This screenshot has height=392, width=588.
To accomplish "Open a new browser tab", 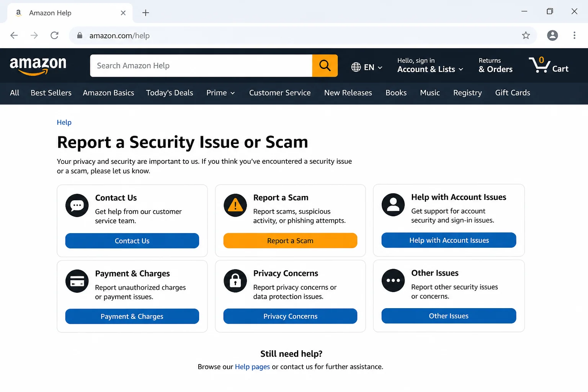I will [x=145, y=13].
